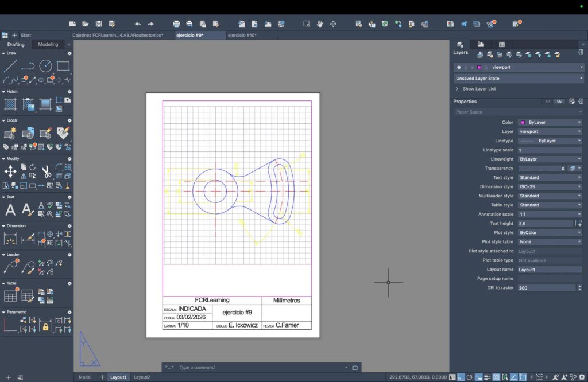Expand Show Layer List
588x382 pixels.
point(479,89)
